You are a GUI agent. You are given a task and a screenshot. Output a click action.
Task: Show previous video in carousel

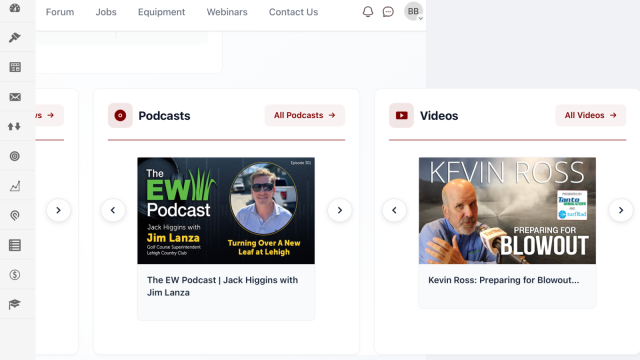click(394, 210)
